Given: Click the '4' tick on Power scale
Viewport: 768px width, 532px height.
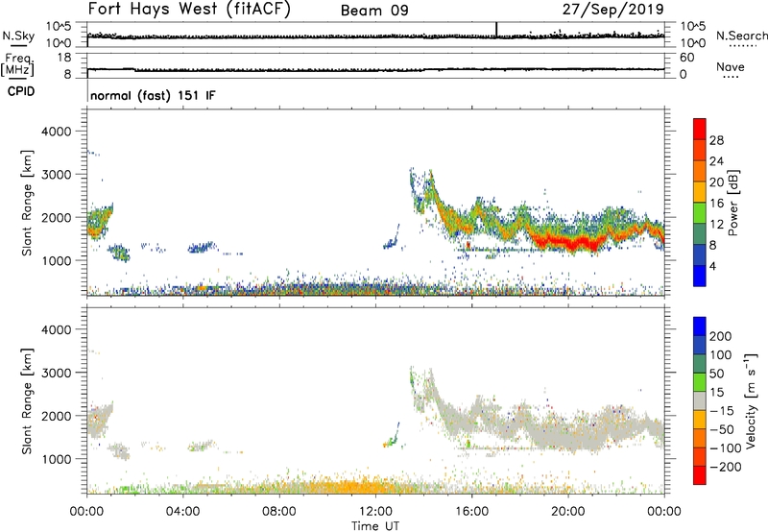Looking at the screenshot, I should coord(713,266).
